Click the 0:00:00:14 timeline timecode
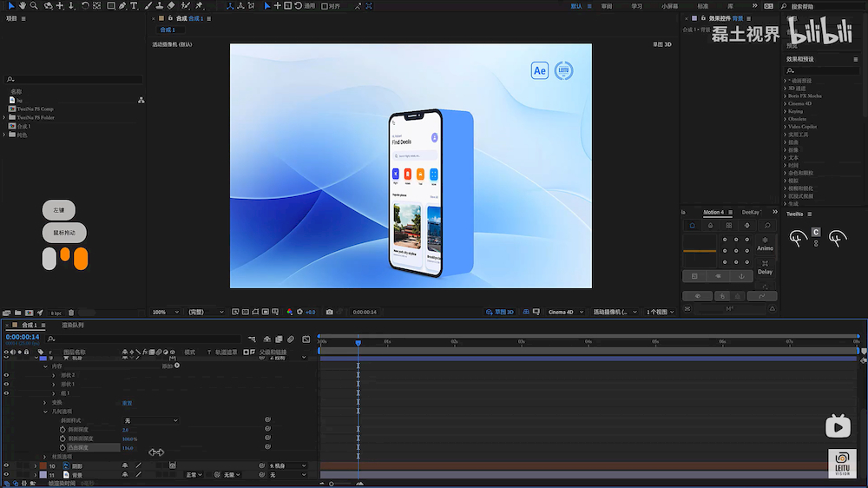This screenshot has width=868, height=488. pos(23,337)
